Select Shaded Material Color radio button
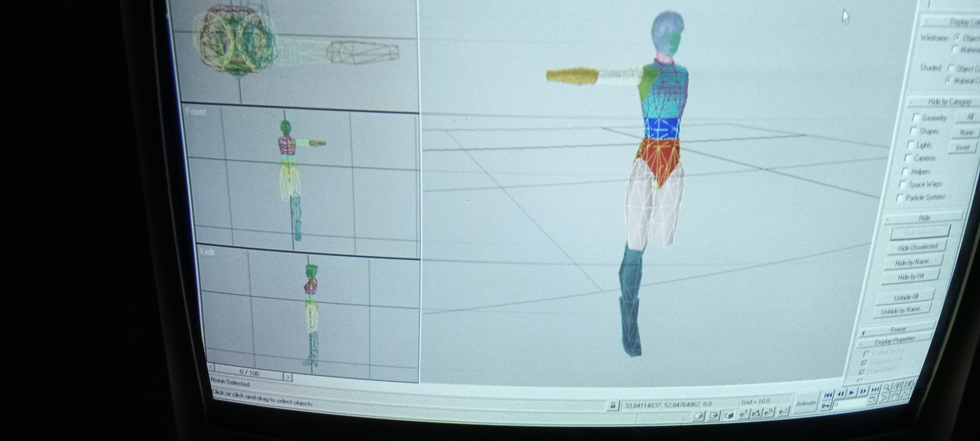Image resolution: width=980 pixels, height=441 pixels. (949, 80)
